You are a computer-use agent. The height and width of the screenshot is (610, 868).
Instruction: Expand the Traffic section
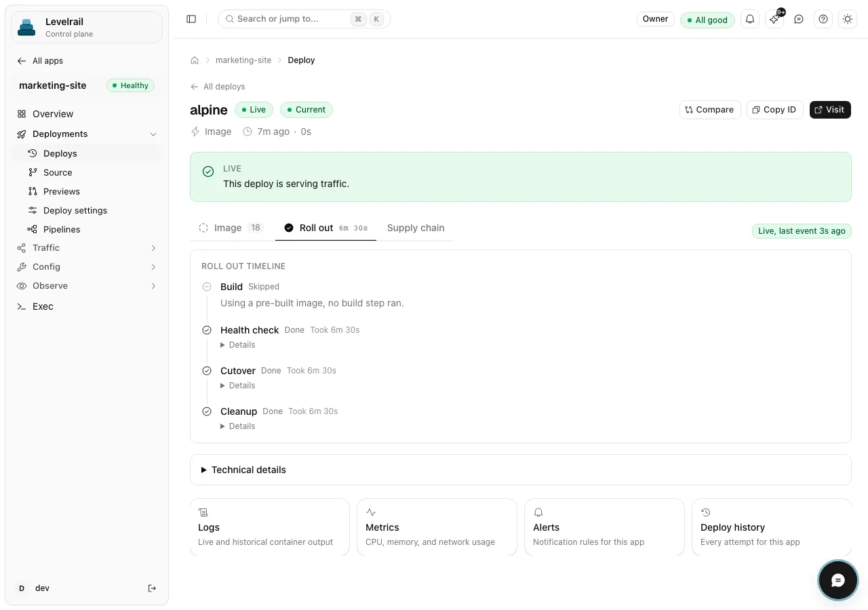[x=87, y=247]
